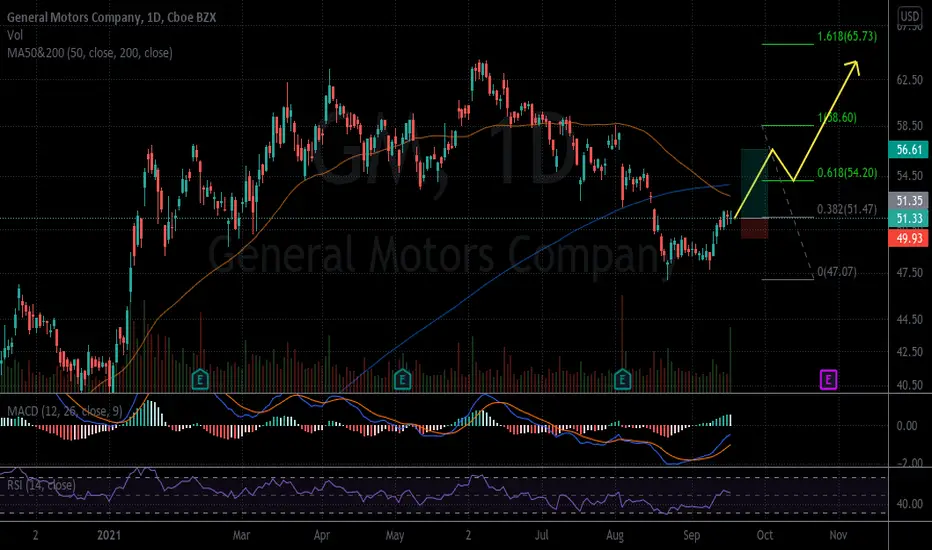This screenshot has width=932, height=550.
Task: Click the 40.00 RSI axis label
Action: tap(909, 504)
